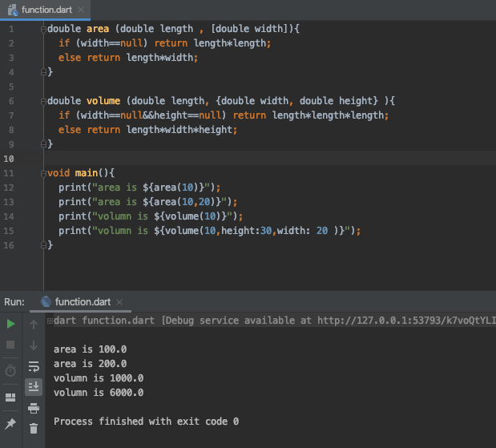Collapse the volume function fold marker
The width and height of the screenshot is (496, 448).
(x=43, y=102)
